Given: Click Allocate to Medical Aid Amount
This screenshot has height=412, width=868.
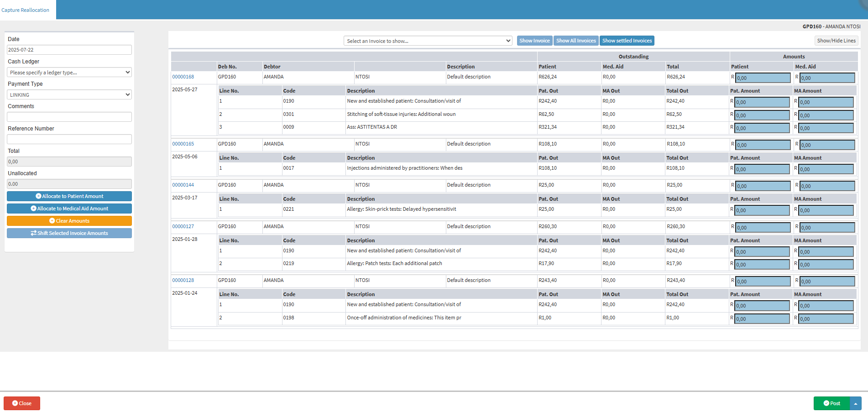Looking at the screenshot, I should 69,209.
